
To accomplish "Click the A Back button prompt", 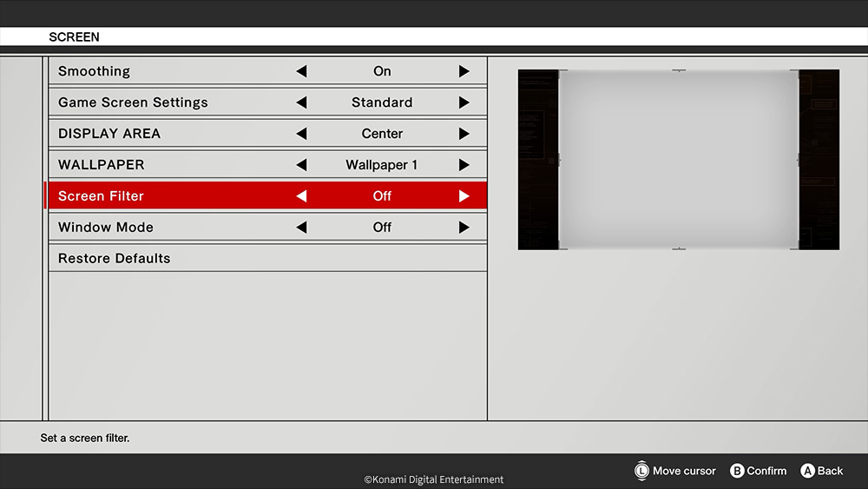I will pos(821,471).
